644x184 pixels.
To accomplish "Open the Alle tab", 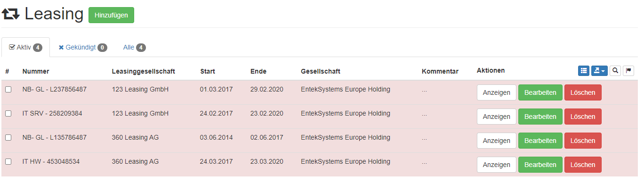I will tap(134, 48).
